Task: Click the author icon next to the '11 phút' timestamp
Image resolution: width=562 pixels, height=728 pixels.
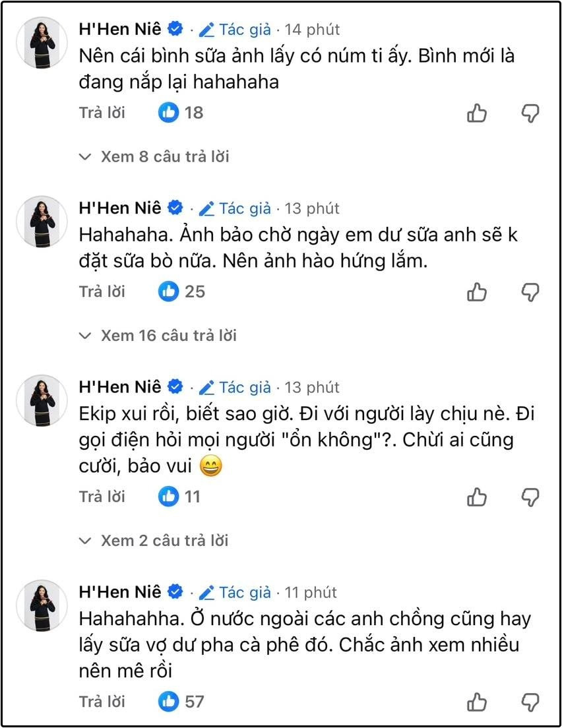Action: click(x=206, y=593)
